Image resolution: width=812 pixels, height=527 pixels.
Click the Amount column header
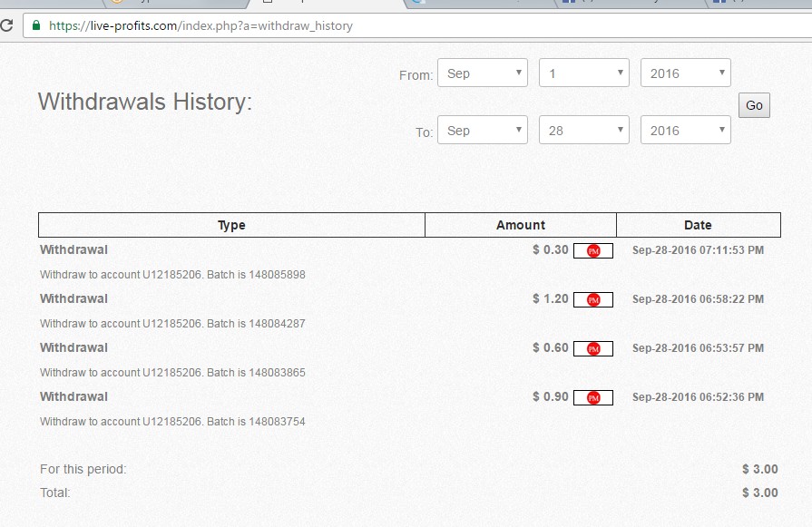(x=521, y=225)
